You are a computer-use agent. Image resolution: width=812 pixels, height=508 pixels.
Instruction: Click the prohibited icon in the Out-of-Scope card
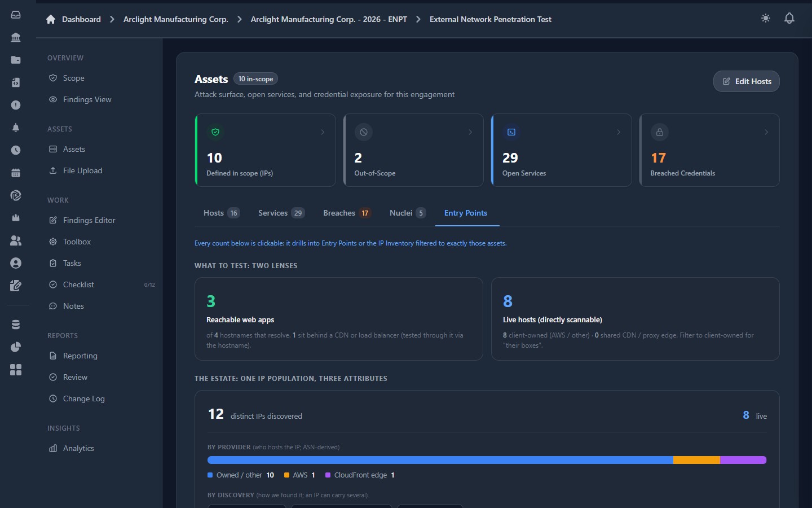pos(364,132)
